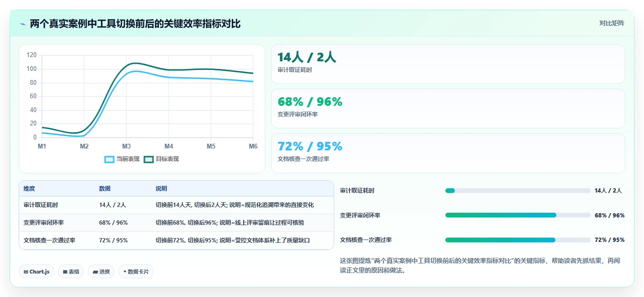The height and width of the screenshot is (297, 644).
Task: Click description starting 切换前14人天
Action: (235, 205)
